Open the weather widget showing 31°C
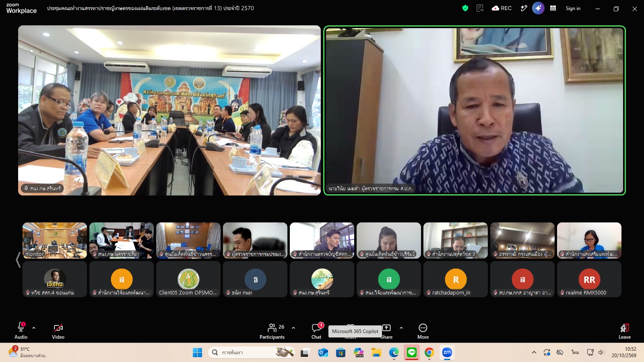Viewport: 644px width, 362px height. coord(27,352)
